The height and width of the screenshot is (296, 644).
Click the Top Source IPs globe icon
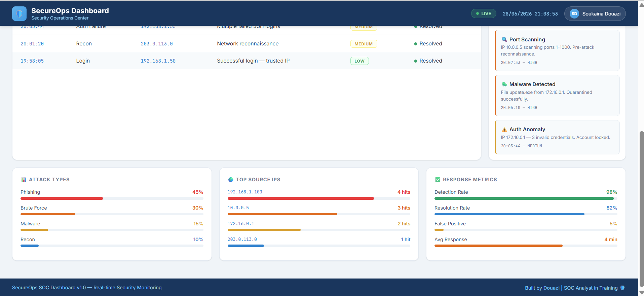click(231, 180)
